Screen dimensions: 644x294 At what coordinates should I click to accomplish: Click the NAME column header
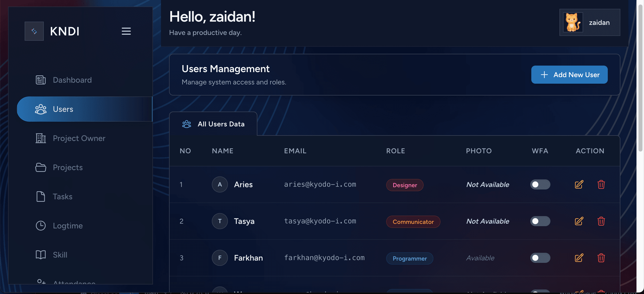223,151
